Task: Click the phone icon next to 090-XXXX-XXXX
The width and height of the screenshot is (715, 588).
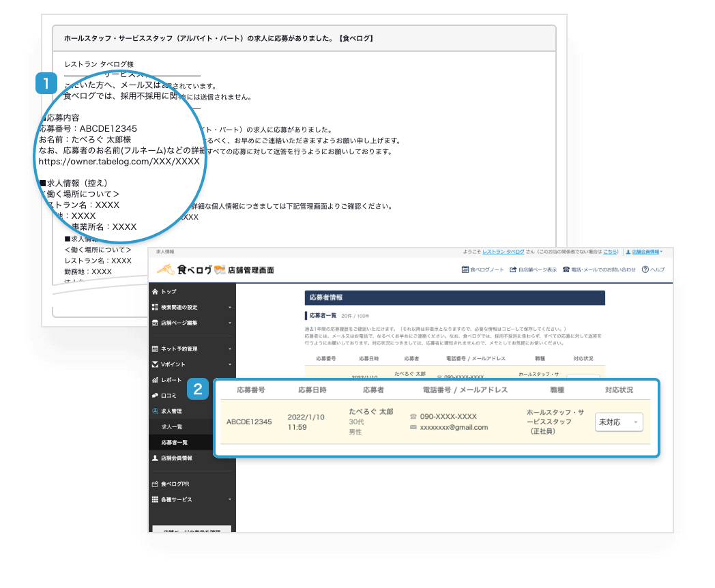Action: tap(413, 417)
